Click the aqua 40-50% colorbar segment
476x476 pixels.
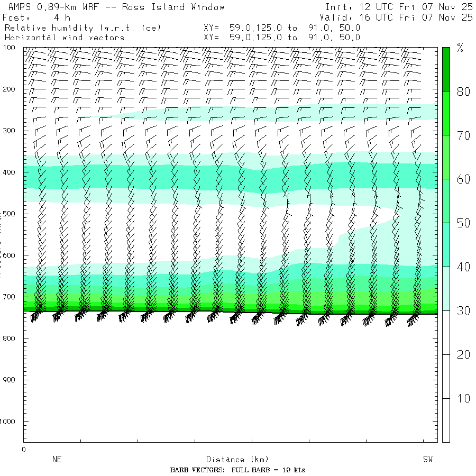(x=446, y=245)
